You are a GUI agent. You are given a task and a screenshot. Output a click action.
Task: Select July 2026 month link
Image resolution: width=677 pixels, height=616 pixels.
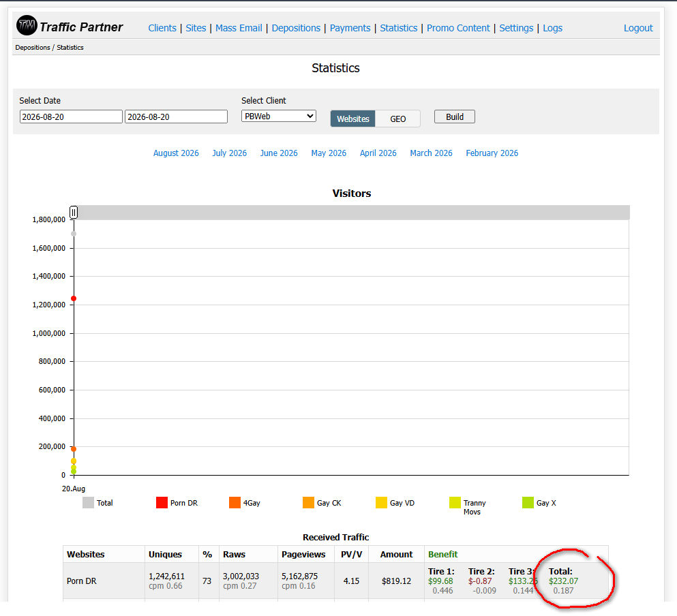[x=229, y=153]
